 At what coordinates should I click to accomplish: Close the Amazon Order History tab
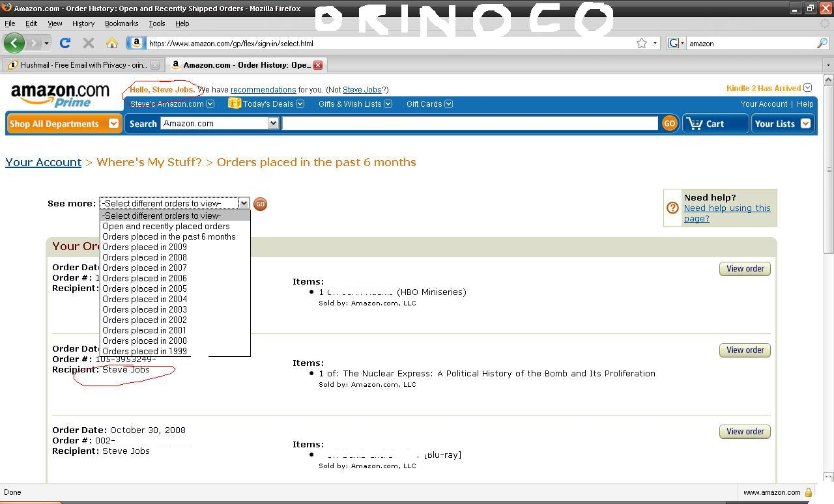[318, 65]
